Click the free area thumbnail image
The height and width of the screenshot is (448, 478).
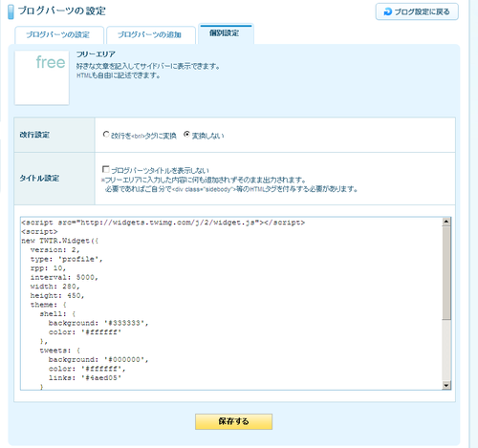42,77
